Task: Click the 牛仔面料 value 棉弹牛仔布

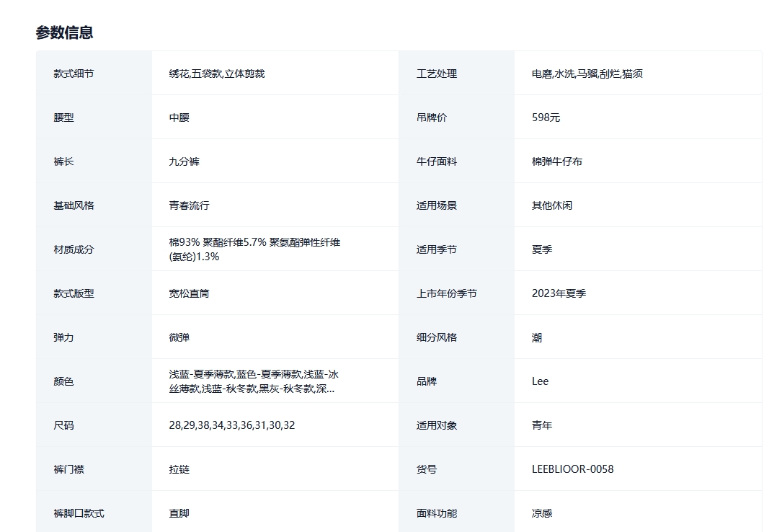Action: [x=556, y=161]
